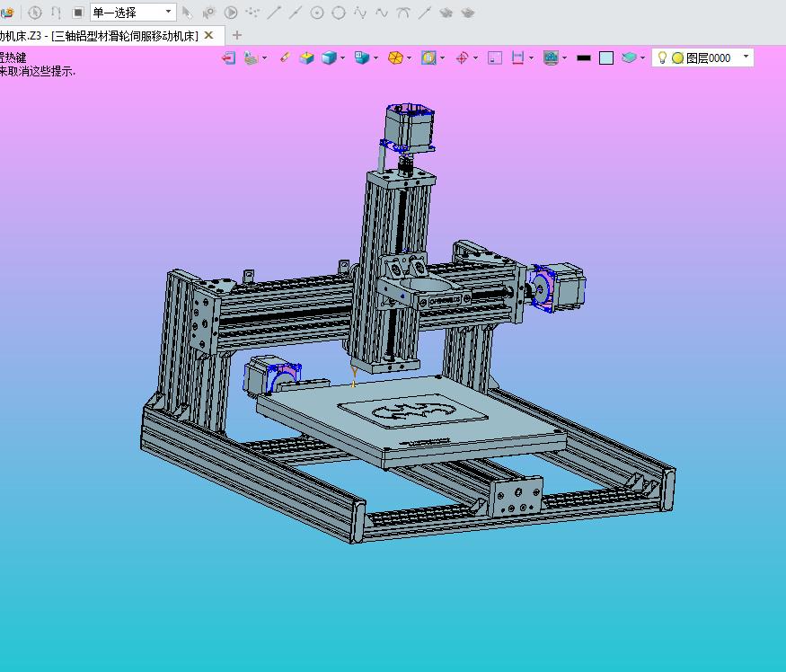Select the second diagonal line tool icon
The width and height of the screenshot is (786, 672).
[296, 12]
